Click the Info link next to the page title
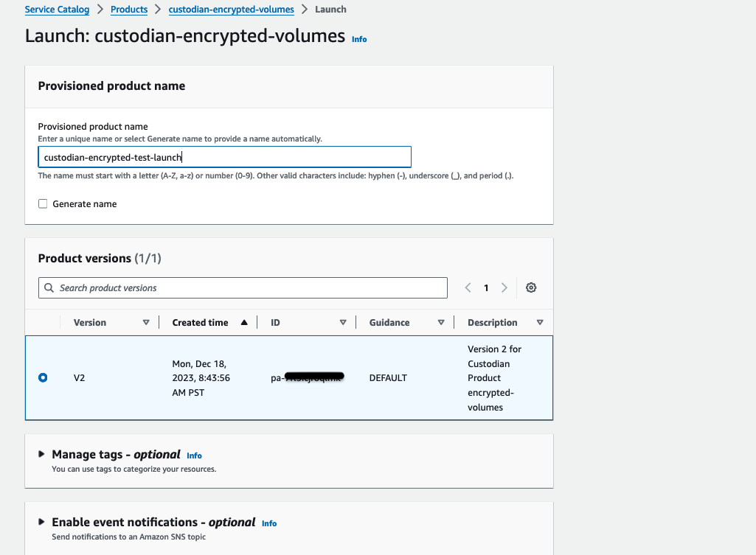756x555 pixels. coord(358,39)
